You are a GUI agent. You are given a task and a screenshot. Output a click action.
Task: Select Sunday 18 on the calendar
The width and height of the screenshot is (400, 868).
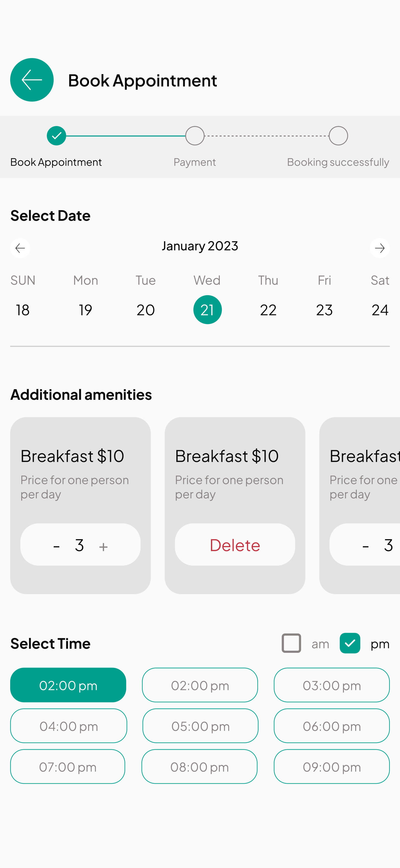23,310
